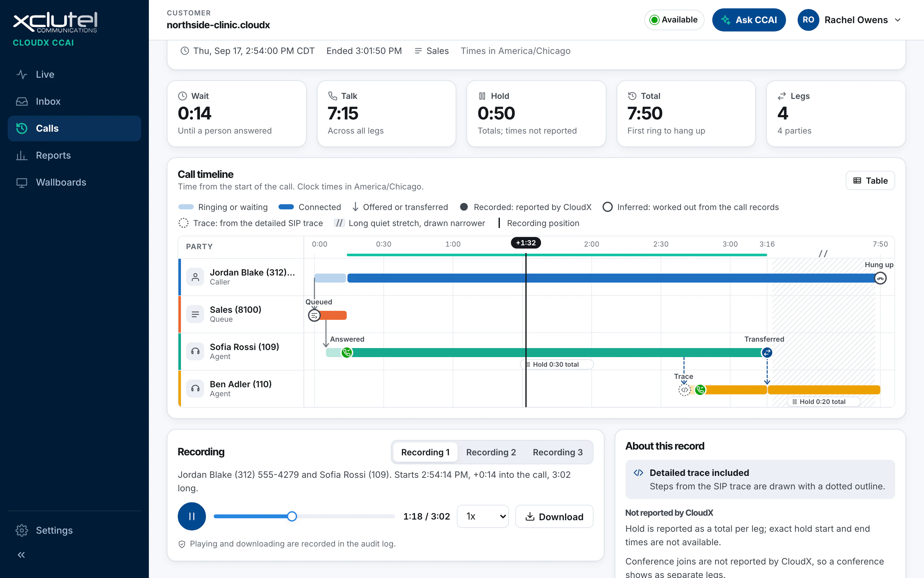Click the Live activity pulse icon
Viewport: 924px width, 578px height.
(x=22, y=74)
